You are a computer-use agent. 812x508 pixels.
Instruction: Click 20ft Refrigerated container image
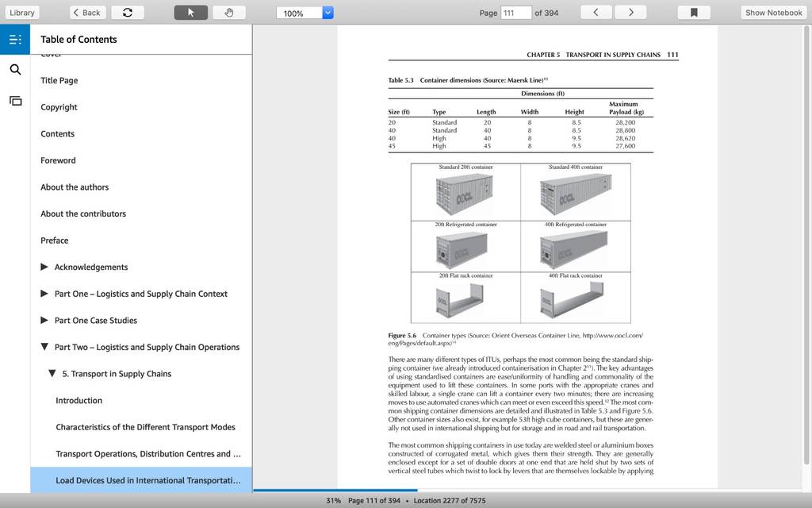(x=462, y=250)
